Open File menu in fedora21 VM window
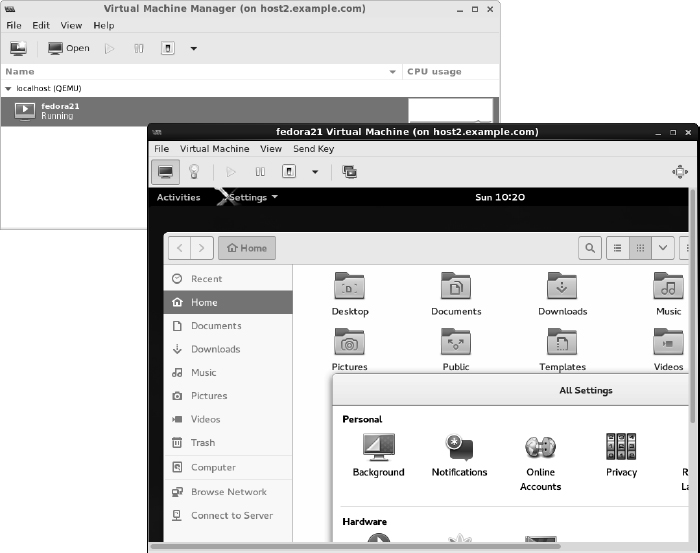The height and width of the screenshot is (553, 700). 162,149
